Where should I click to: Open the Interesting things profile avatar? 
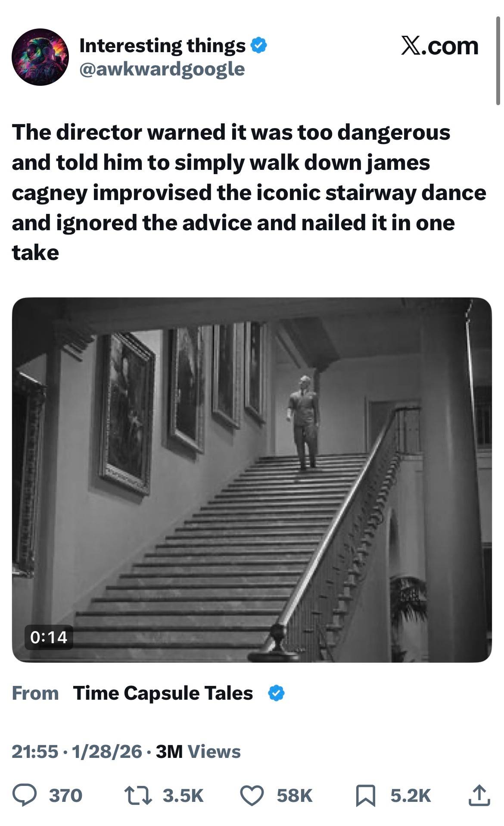click(x=40, y=57)
